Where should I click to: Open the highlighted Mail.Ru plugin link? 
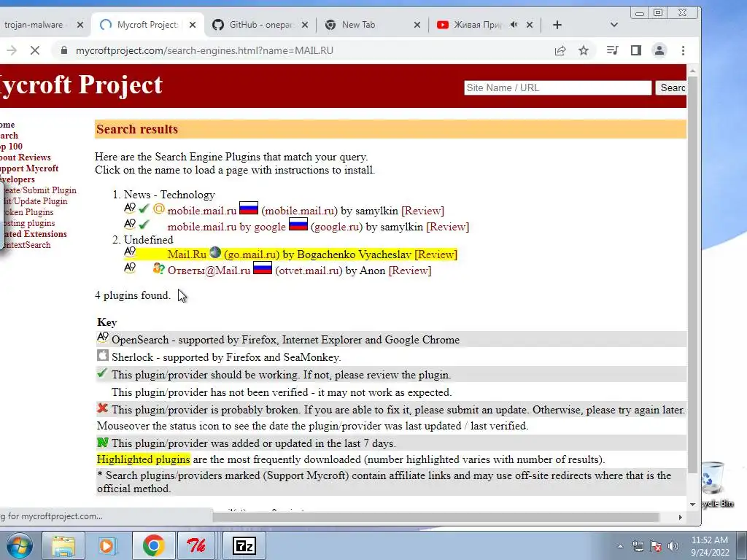coord(187,254)
